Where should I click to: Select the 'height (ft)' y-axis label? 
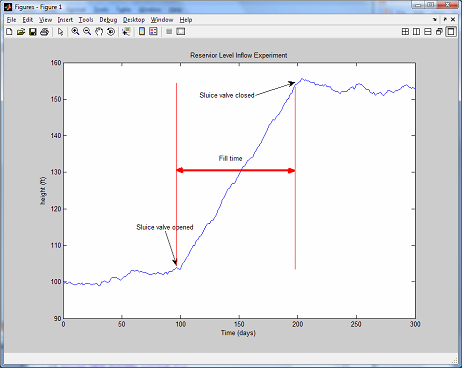pyautogui.click(x=43, y=191)
